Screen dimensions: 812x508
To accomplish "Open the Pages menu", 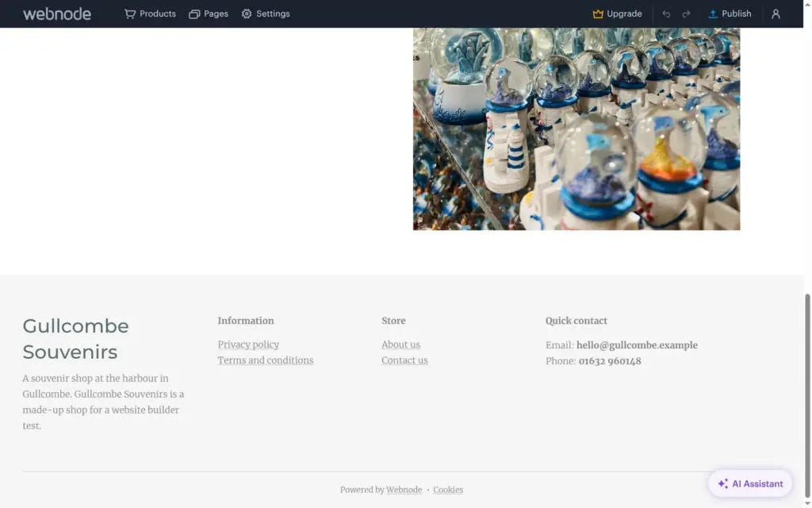I will 209,14.
